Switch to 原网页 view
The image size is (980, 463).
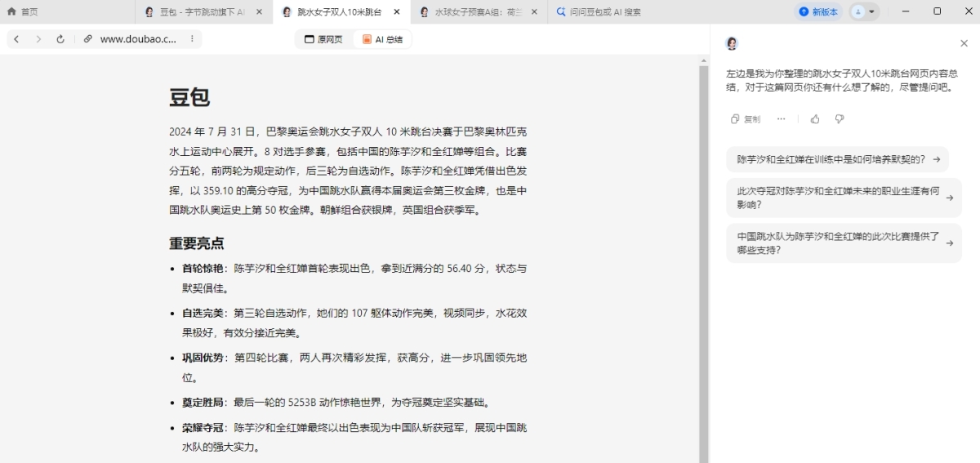pos(323,39)
